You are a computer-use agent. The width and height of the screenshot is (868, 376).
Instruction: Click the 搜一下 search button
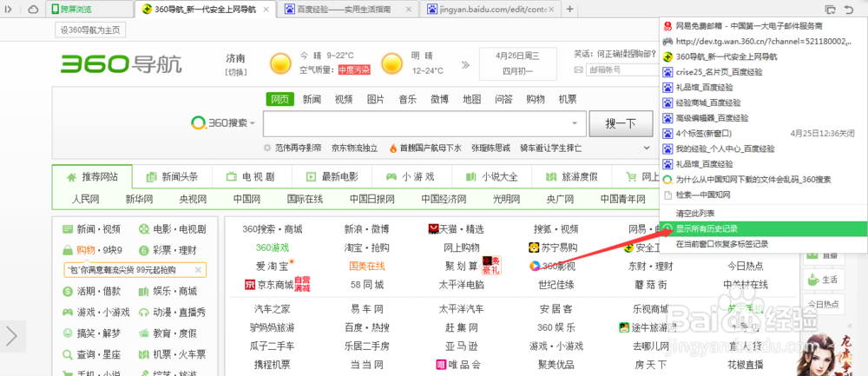point(621,123)
